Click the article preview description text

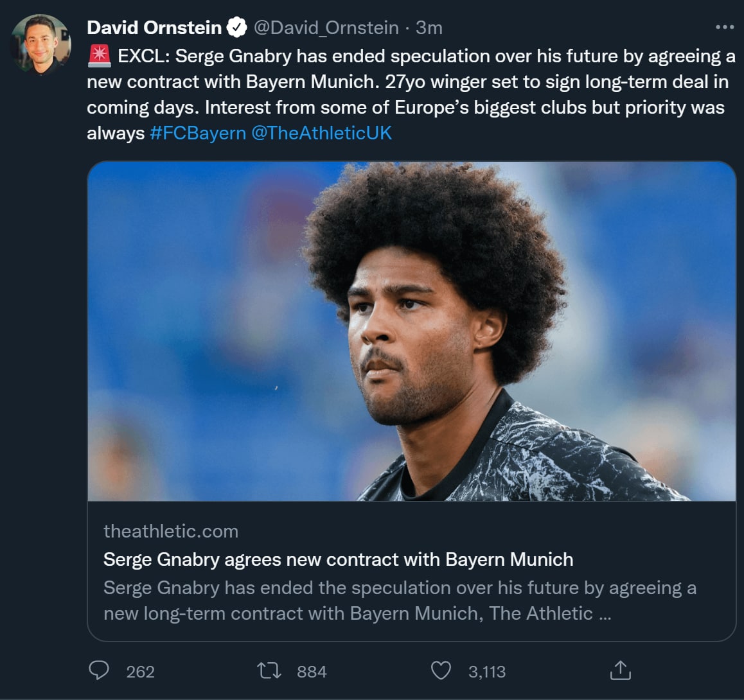click(x=398, y=600)
